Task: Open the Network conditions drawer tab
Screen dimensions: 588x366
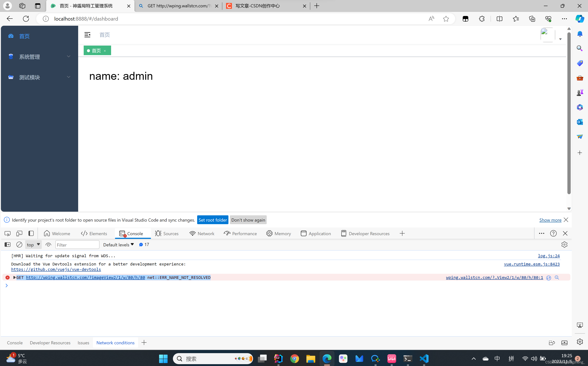Action: [x=115, y=342]
